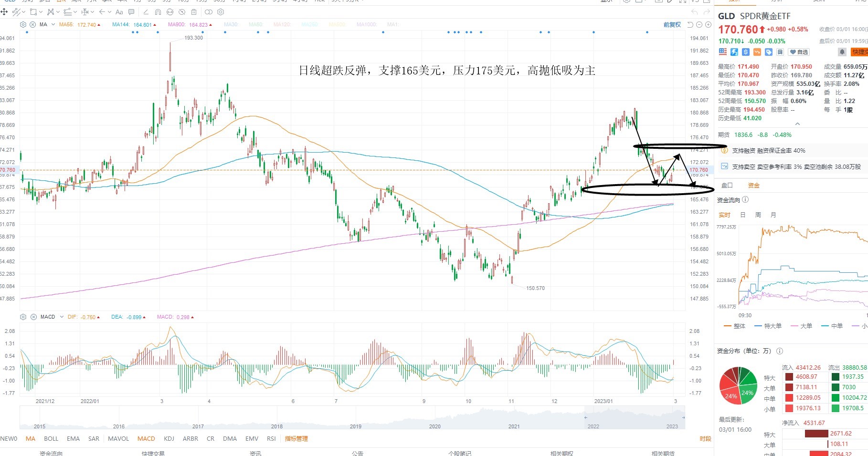Toggle the MA30 average line
Image resolution: width=868 pixels, height=456 pixels.
(231, 24)
